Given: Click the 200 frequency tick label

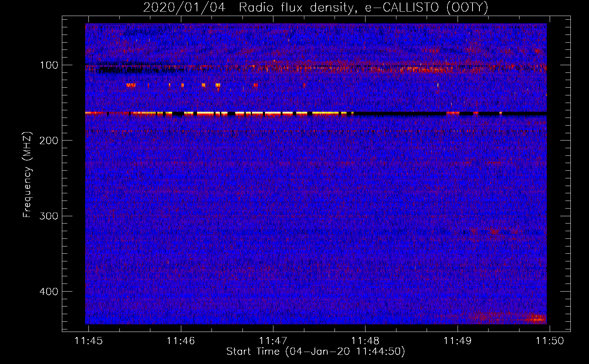Looking at the screenshot, I should coord(49,141).
